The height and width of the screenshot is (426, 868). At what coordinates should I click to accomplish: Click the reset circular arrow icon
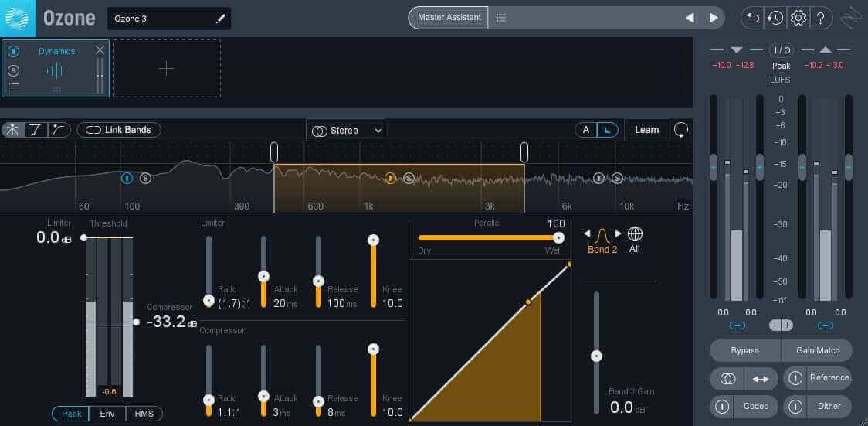tap(681, 130)
